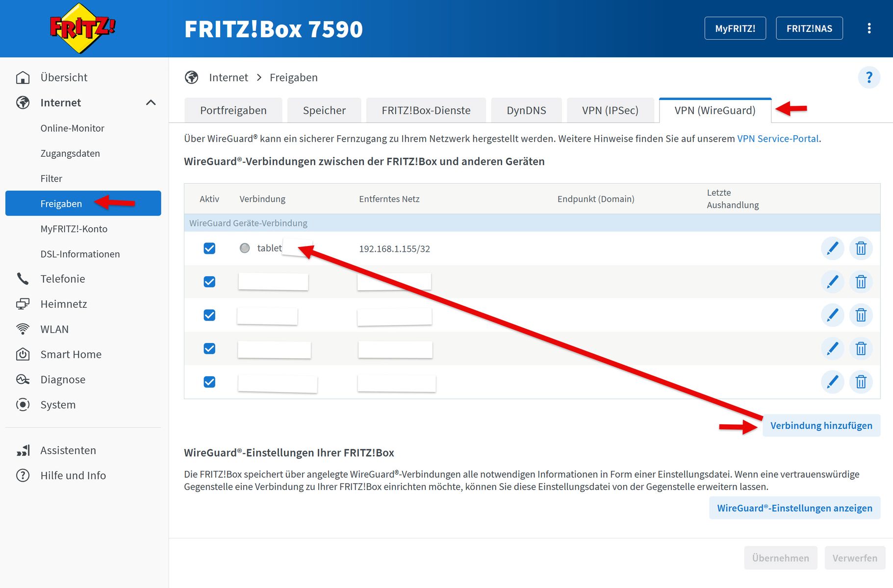Click the Aktiv column header
This screenshot has height=588, width=893.
coord(209,199)
